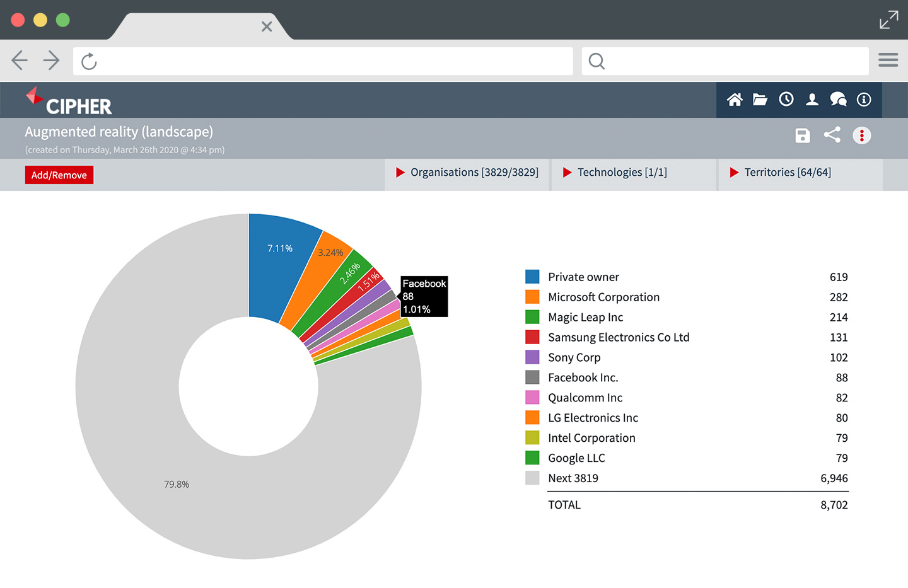This screenshot has width=908, height=588.
Task: Select the Google LLC legend label
Action: coord(576,458)
